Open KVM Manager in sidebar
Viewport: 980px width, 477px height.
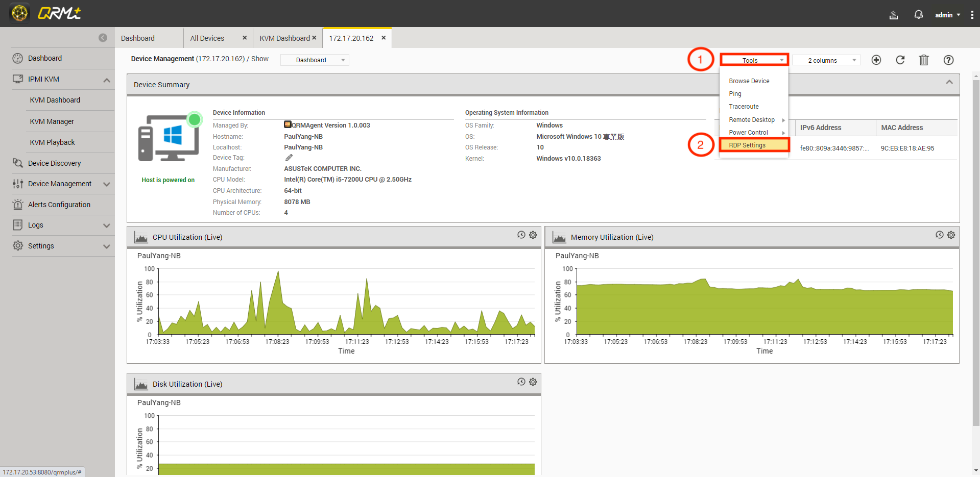click(52, 121)
